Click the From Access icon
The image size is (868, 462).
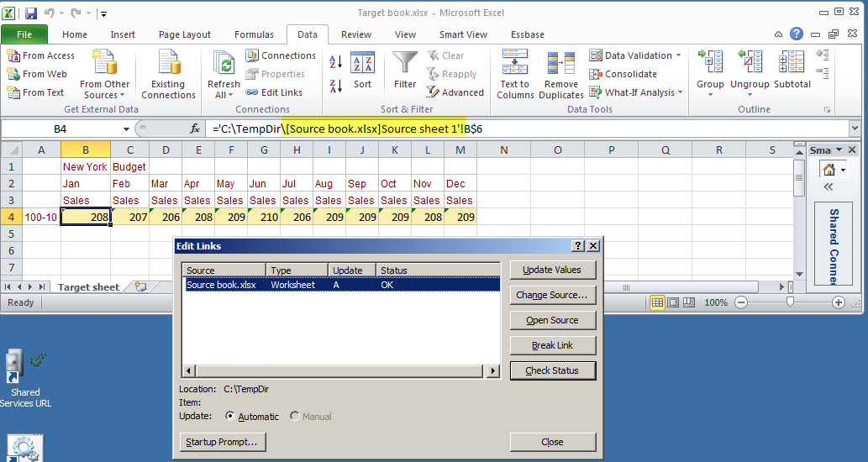click(13, 55)
